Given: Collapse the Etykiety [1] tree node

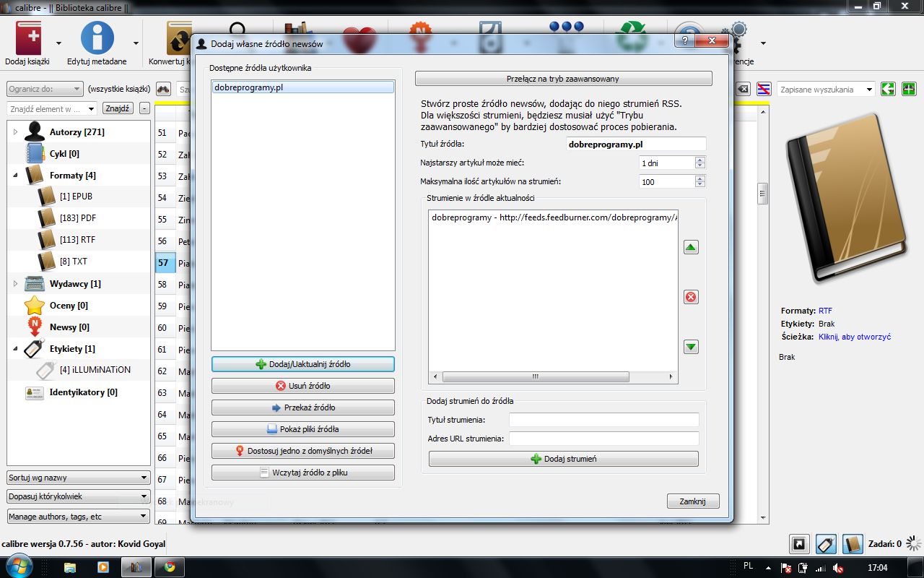Looking at the screenshot, I should [x=16, y=348].
